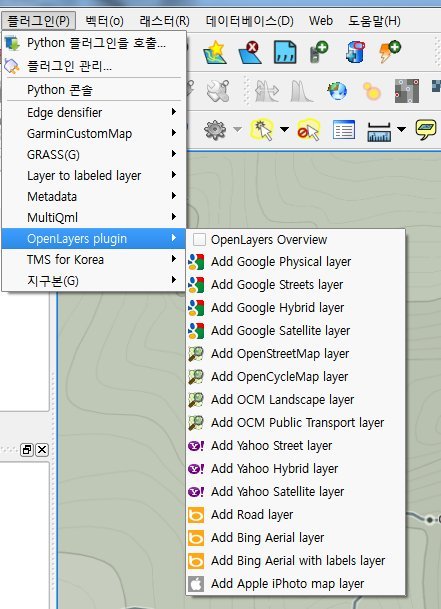441x609 pixels.
Task: Click the wrench tools icon
Action: pos(218,91)
